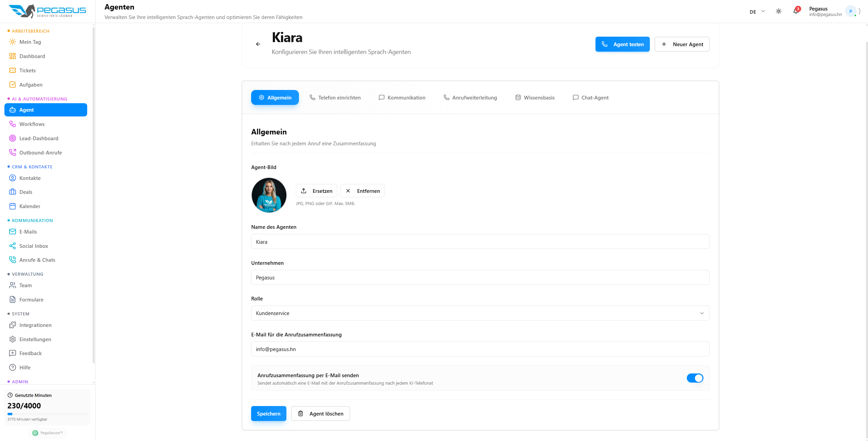Viewport: 868px width, 441px height.
Task: Click the back arrow next to Kiara
Action: coord(258,44)
